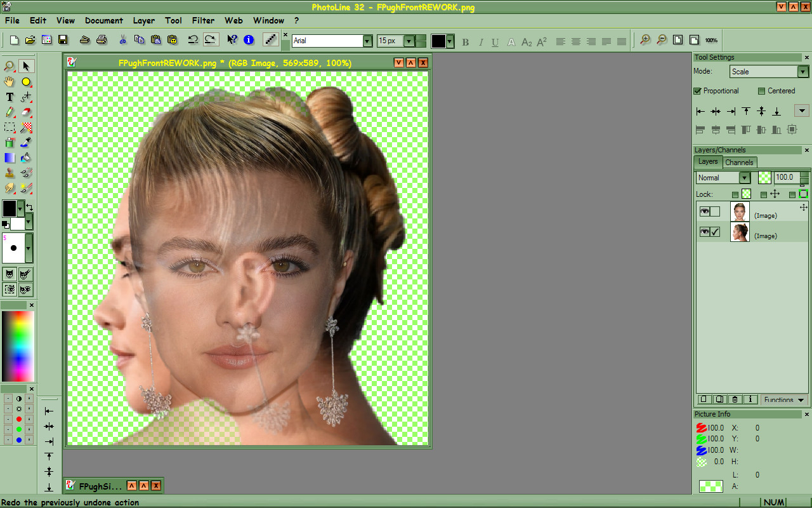Screen dimensions: 812x508
Task: Pick a color from the spectrum palette
Action: click(x=17, y=345)
